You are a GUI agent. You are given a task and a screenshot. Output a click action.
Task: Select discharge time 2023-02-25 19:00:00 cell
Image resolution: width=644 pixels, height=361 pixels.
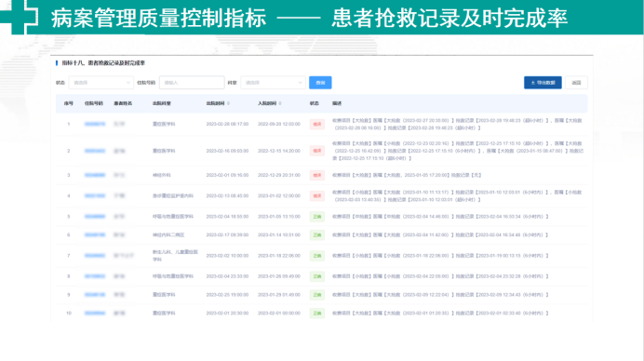(x=227, y=295)
